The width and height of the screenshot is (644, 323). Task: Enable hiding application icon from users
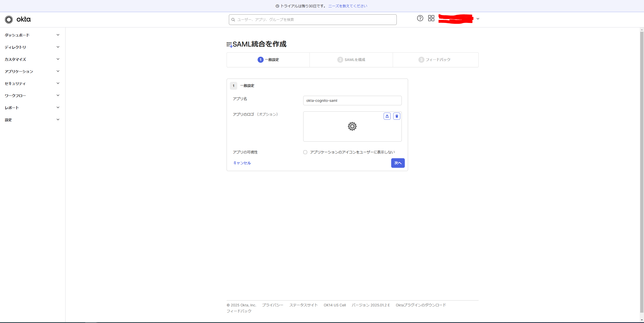[x=305, y=152]
